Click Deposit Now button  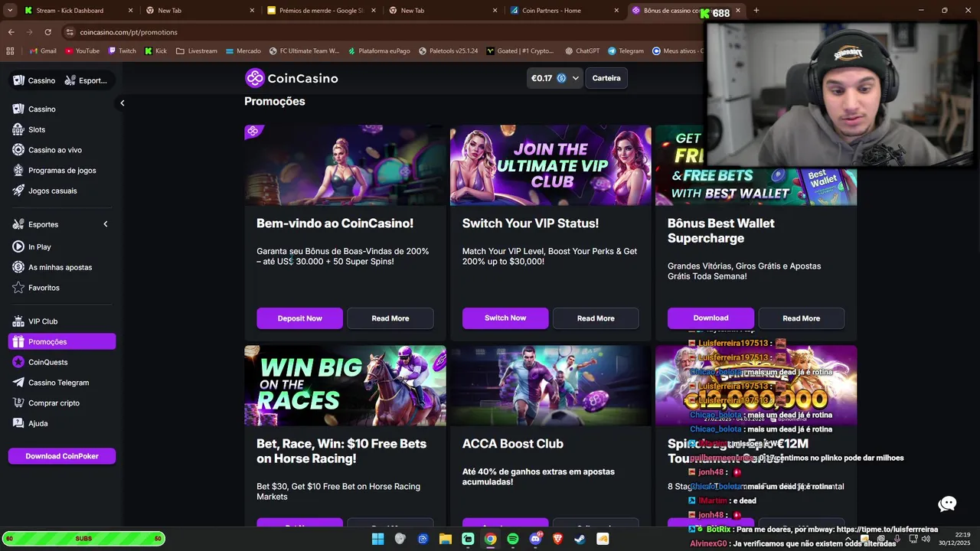pyautogui.click(x=299, y=318)
